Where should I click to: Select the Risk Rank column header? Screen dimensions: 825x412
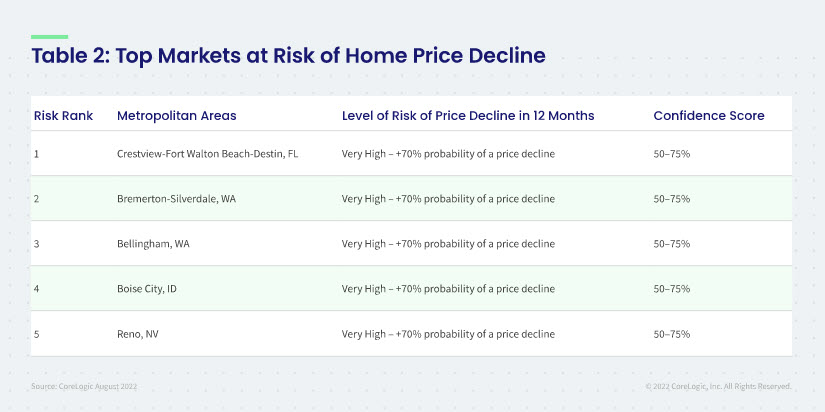(x=64, y=116)
